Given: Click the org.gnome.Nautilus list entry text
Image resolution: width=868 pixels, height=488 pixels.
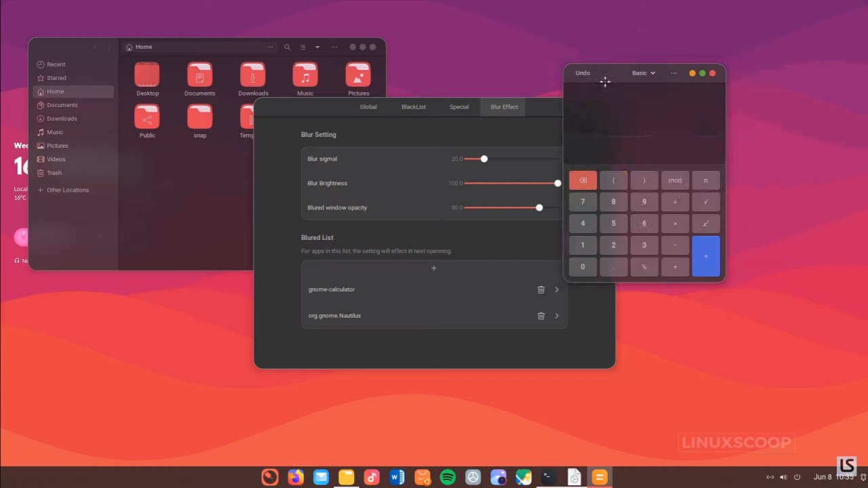Looking at the screenshot, I should 334,316.
